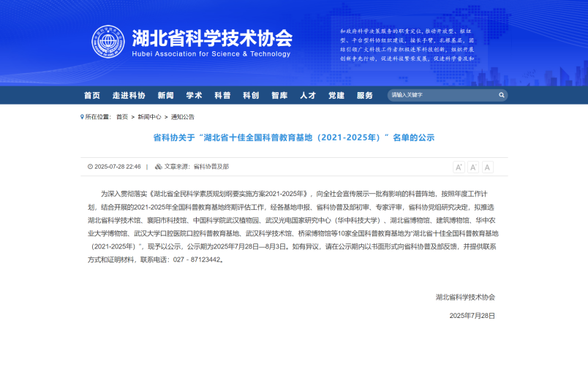
Task: Open the 首页 navigation menu item
Action: 92,96
